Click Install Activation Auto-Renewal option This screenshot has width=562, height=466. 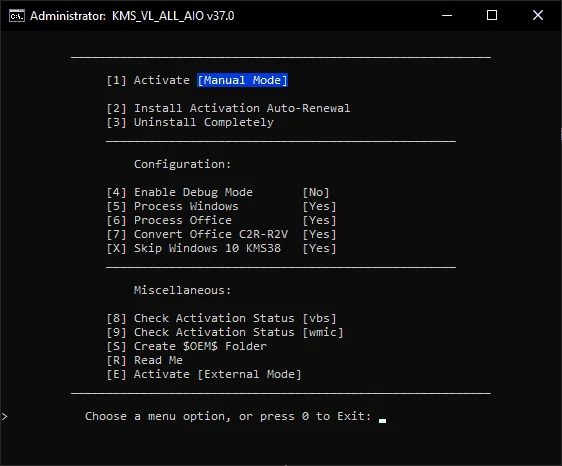[228, 108]
